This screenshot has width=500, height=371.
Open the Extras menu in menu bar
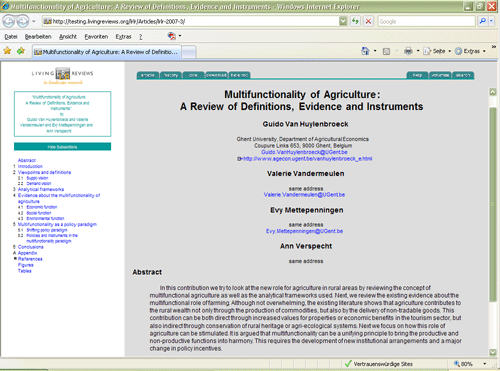coord(123,37)
